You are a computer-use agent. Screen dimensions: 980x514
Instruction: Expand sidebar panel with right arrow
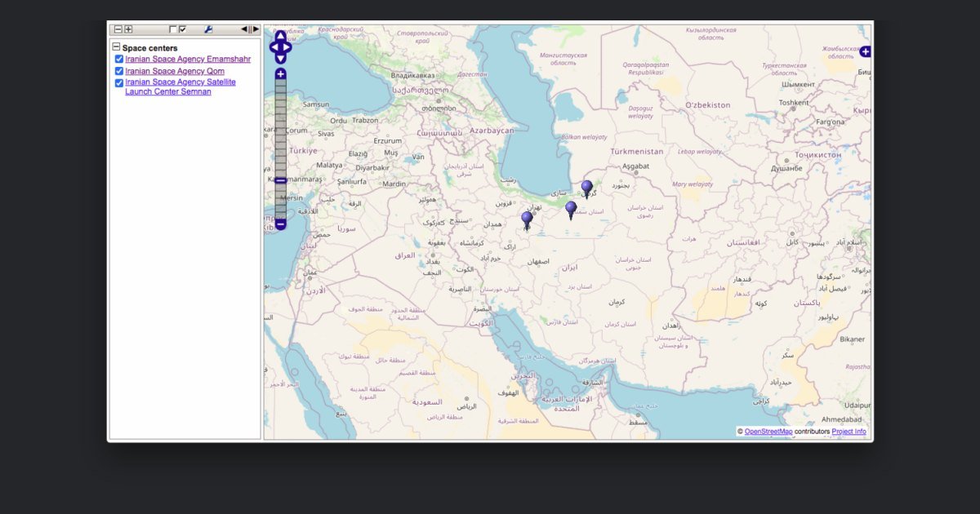[256, 29]
